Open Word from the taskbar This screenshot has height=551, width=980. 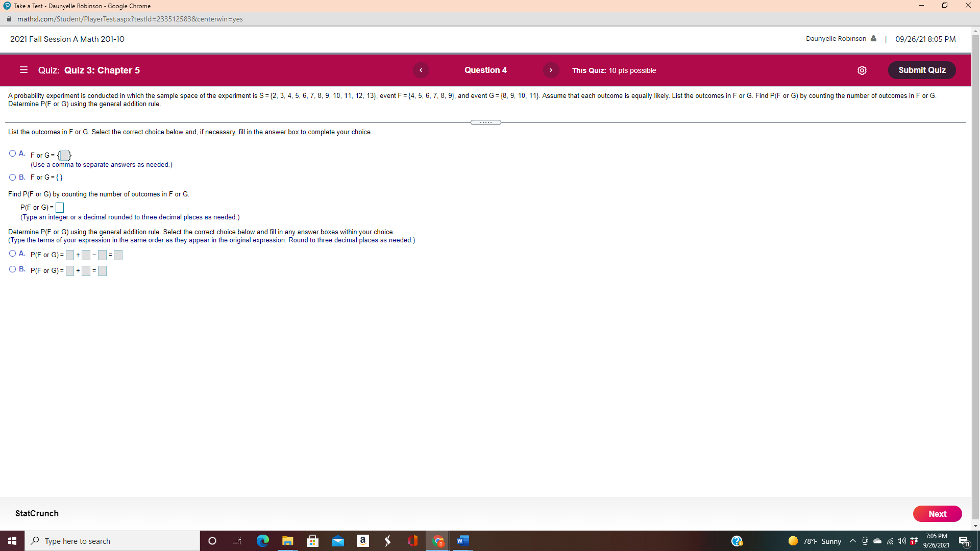pyautogui.click(x=462, y=541)
